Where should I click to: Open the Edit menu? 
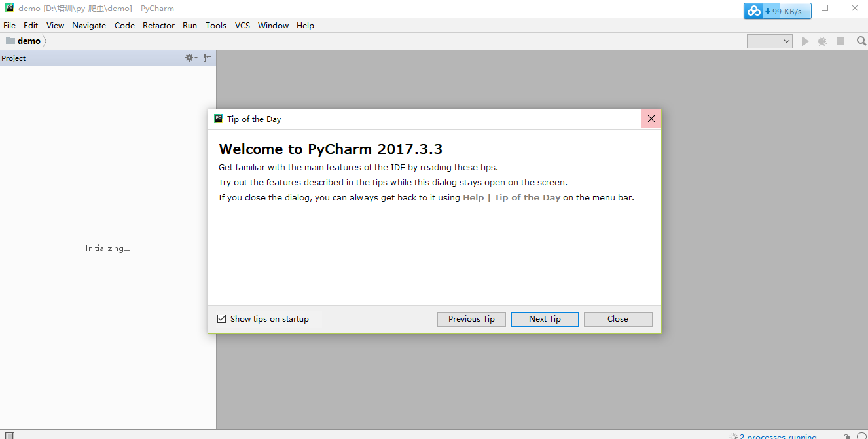31,26
